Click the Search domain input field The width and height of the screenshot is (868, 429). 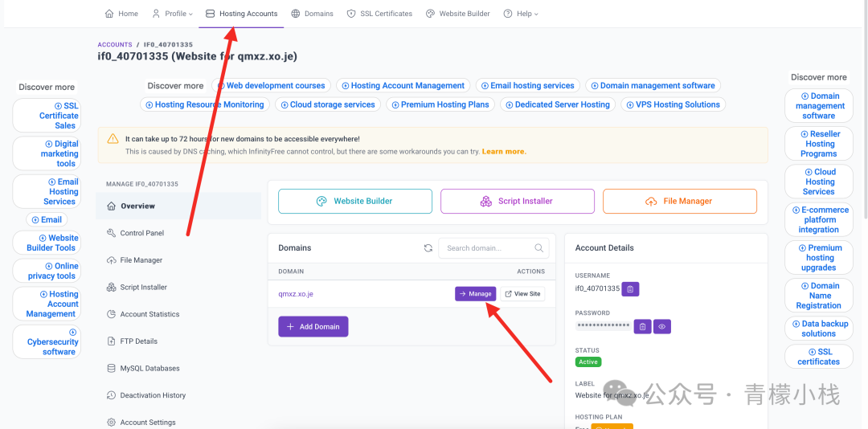(487, 248)
